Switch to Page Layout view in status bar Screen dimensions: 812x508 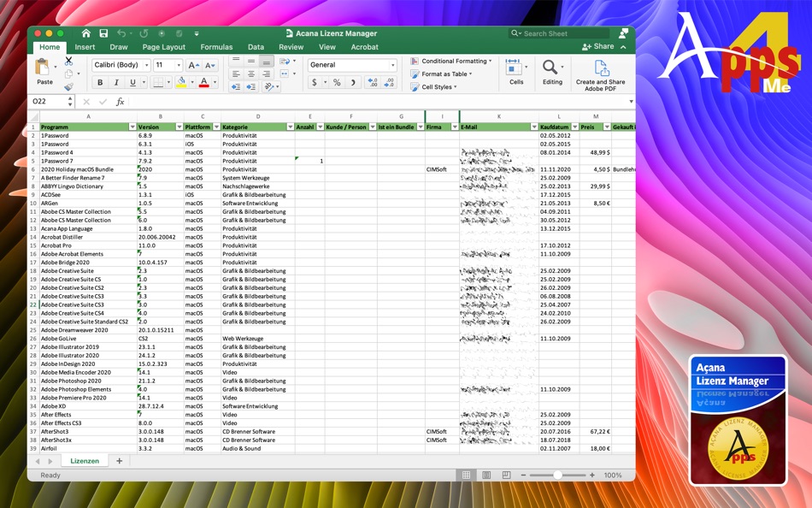[486, 475]
